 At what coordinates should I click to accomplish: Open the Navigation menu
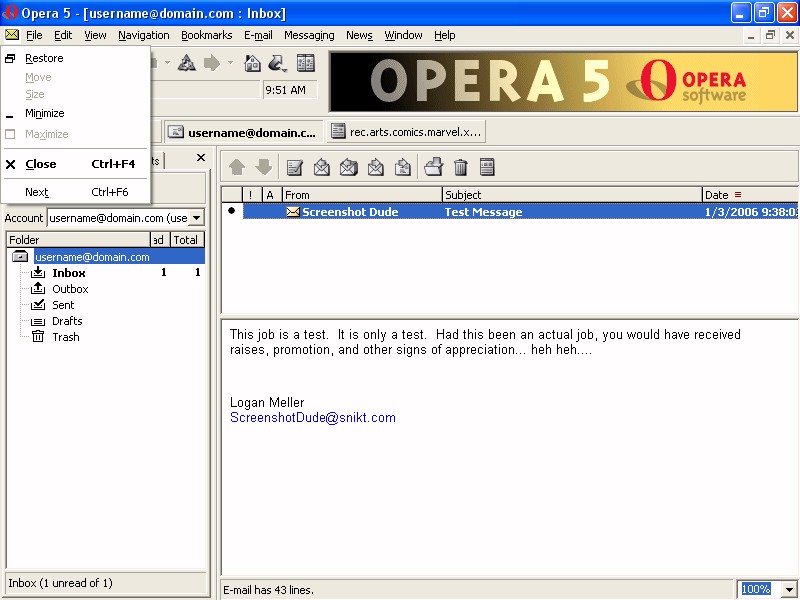point(144,35)
